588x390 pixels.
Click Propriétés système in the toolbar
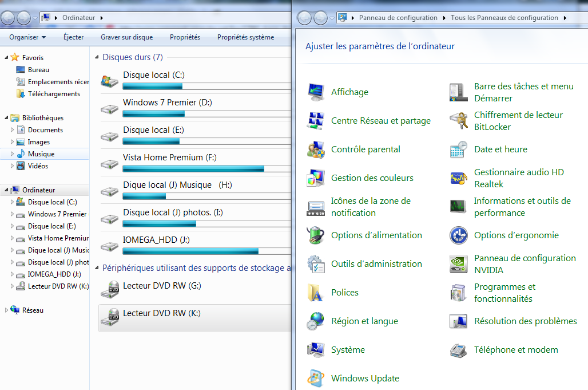click(245, 37)
